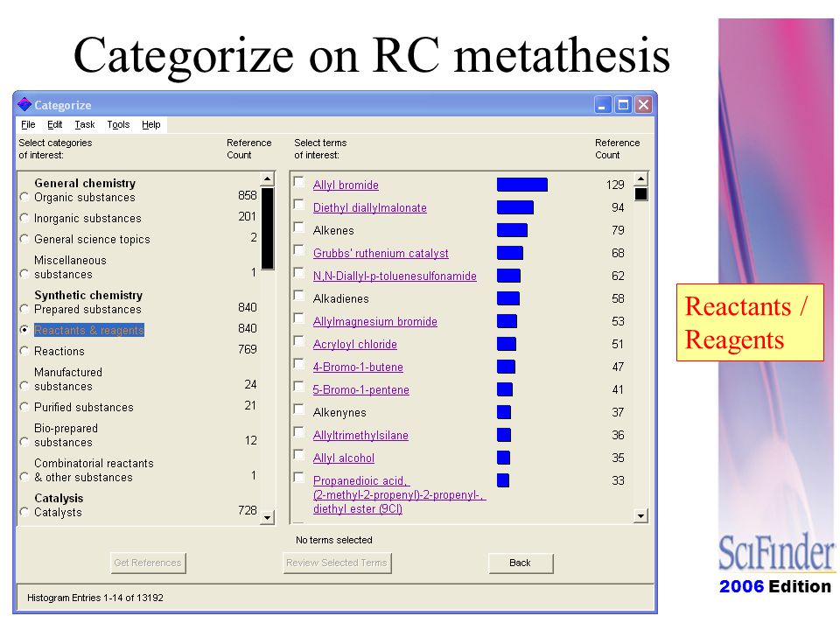Choose General science topics category

point(24,239)
